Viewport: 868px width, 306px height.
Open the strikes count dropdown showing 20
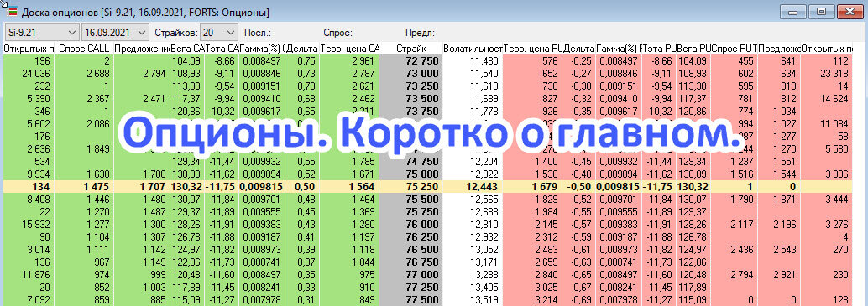pyautogui.click(x=219, y=32)
